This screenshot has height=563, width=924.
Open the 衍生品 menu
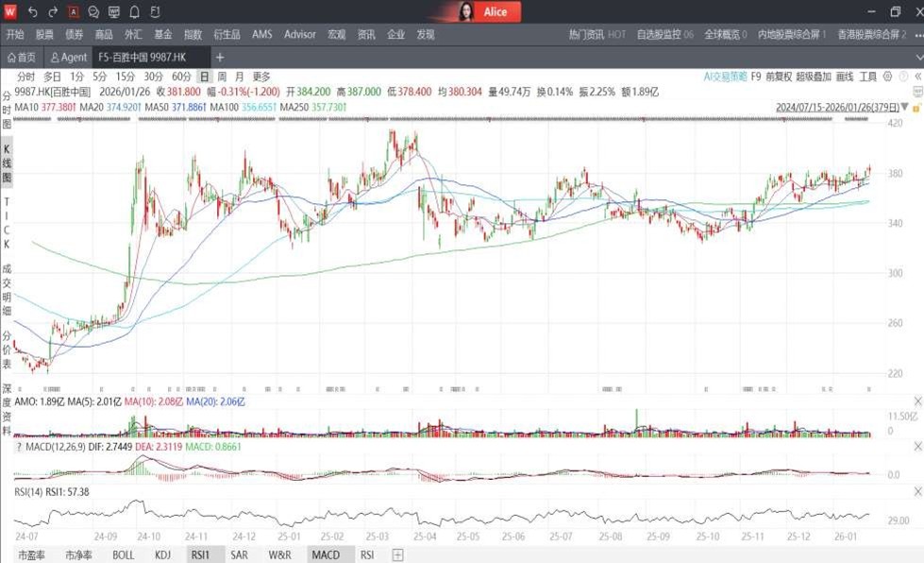point(227,34)
